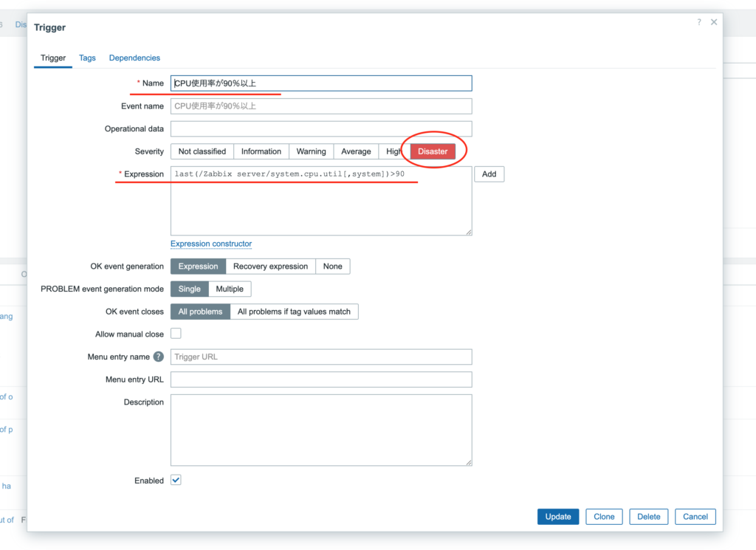Screen dimensions: 756x550
Task: Close the Trigger dialog with X icon
Action: coord(714,22)
